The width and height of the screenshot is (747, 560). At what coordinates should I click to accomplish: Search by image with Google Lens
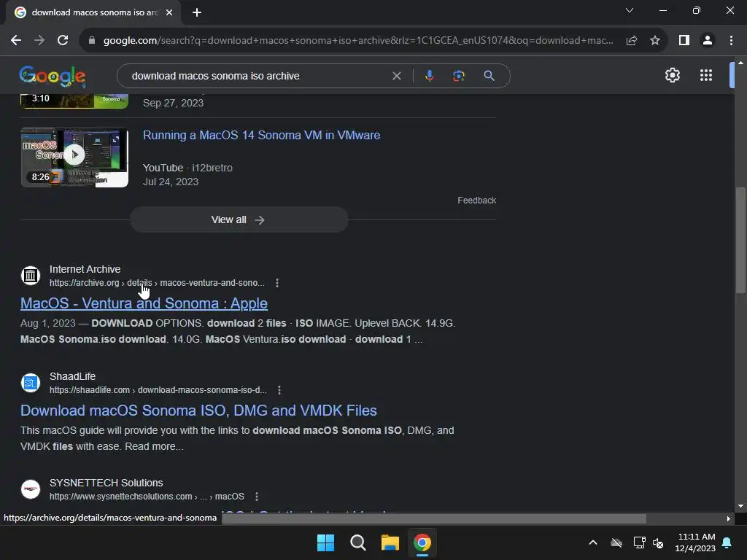(x=458, y=76)
